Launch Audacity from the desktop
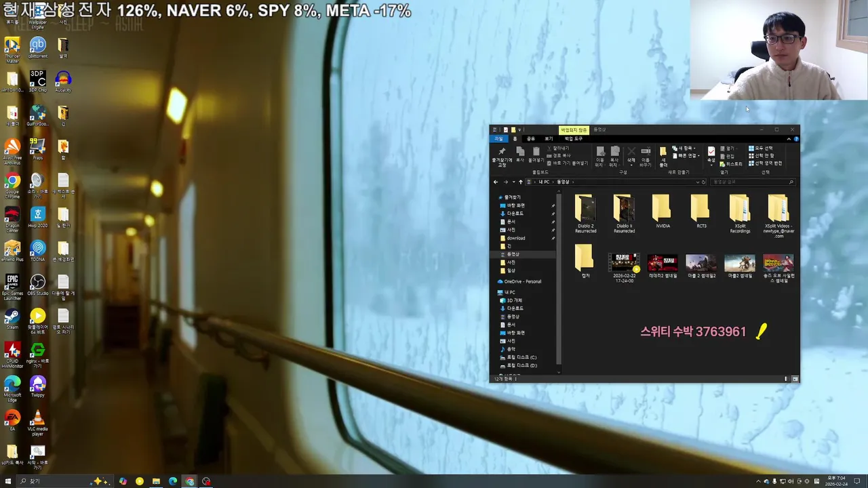The width and height of the screenshot is (868, 488). (63, 81)
